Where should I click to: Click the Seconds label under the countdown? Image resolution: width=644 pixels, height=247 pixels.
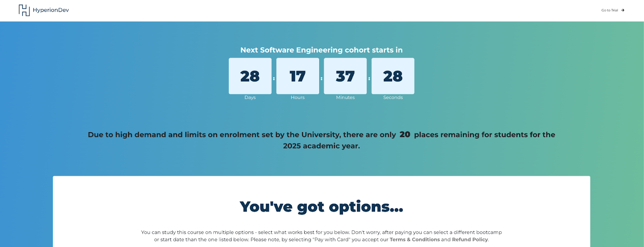tap(393, 98)
